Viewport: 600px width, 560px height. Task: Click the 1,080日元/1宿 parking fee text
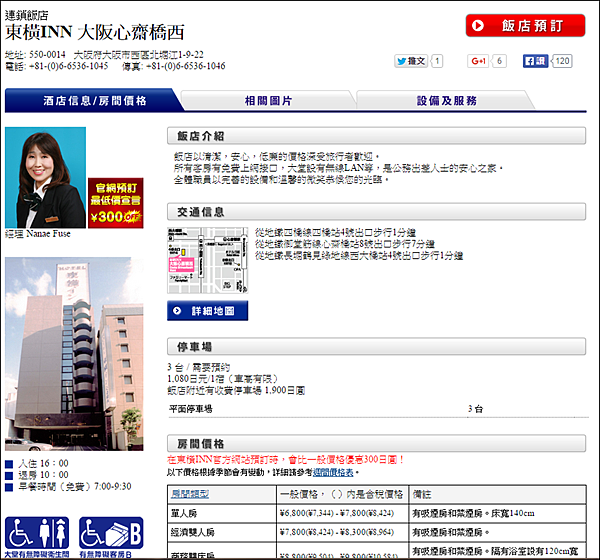pyautogui.click(x=223, y=379)
